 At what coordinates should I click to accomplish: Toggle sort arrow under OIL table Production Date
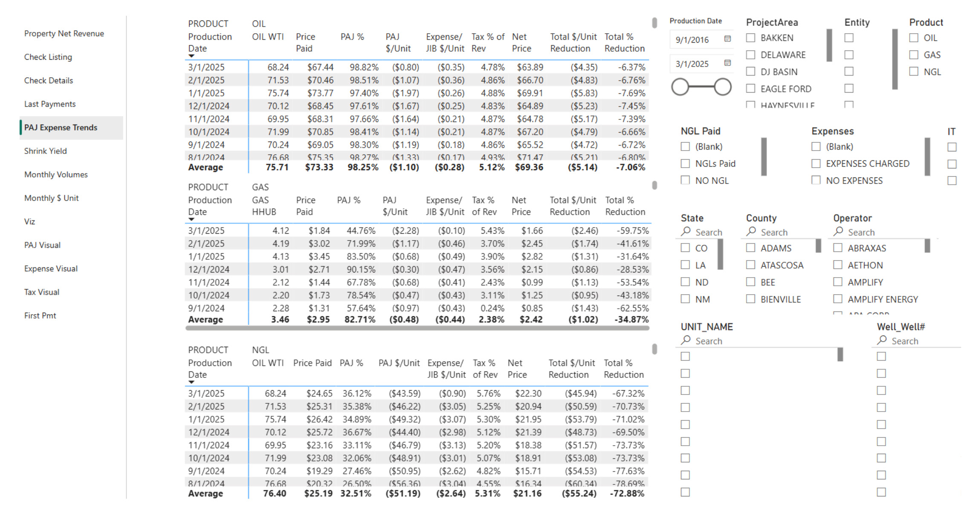pyautogui.click(x=191, y=56)
